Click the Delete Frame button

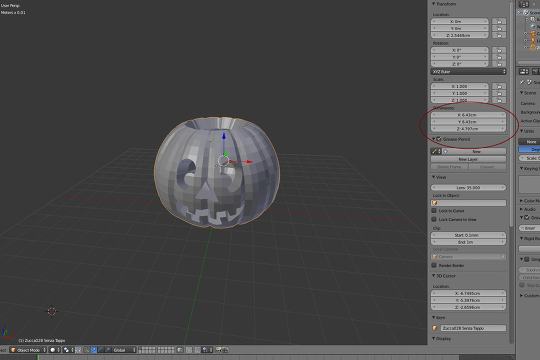tap(449, 167)
